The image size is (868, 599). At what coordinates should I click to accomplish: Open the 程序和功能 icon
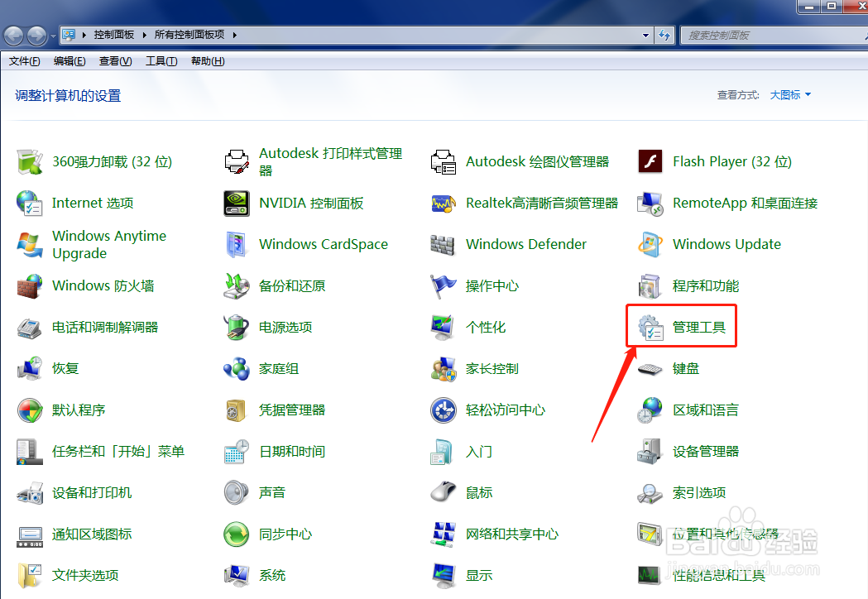650,286
